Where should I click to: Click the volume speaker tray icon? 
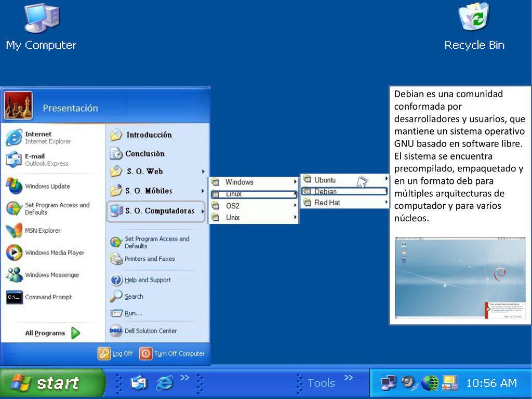(x=408, y=382)
